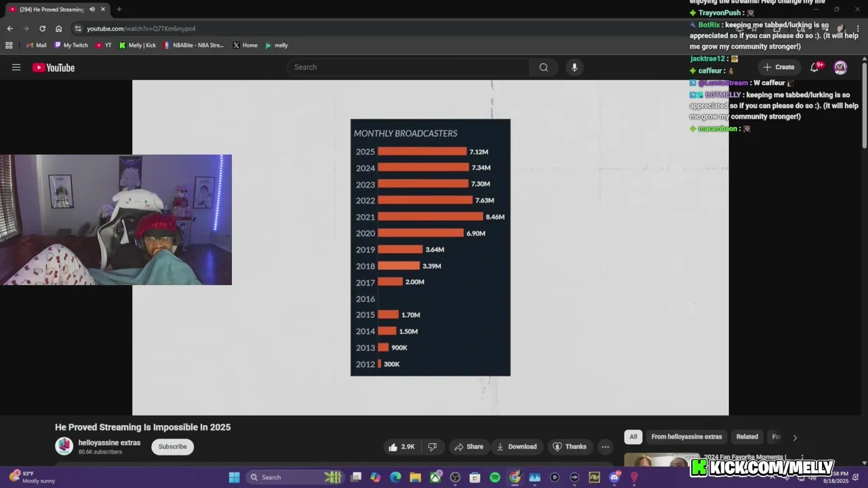This screenshot has width=868, height=488.
Task: Close the He Proved Streaming tab
Action: click(103, 9)
